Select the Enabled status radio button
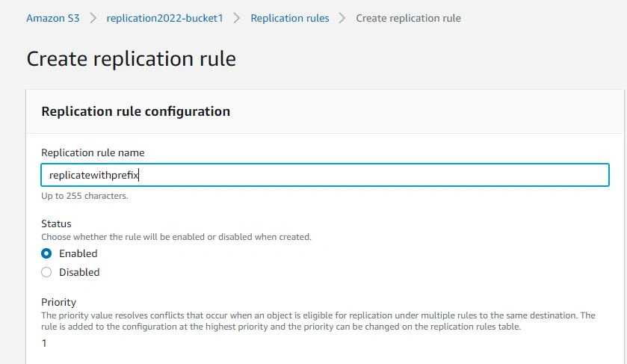Viewport: 627px width, 364px height. coord(46,253)
